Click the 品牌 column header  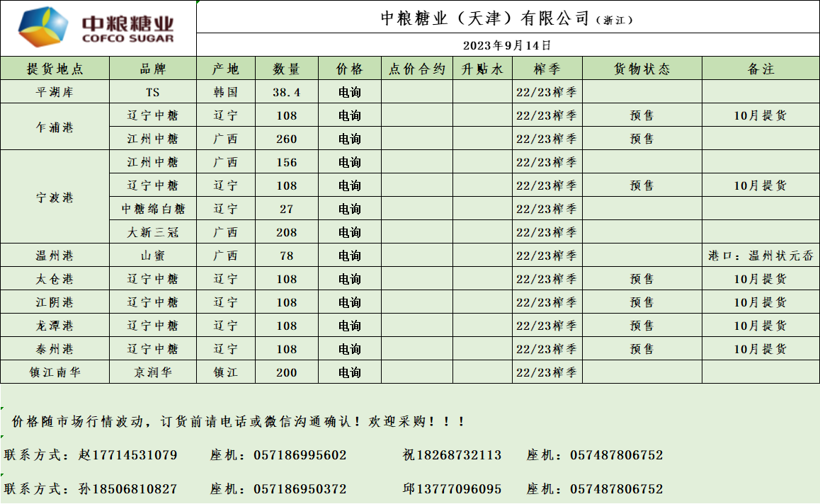point(153,69)
